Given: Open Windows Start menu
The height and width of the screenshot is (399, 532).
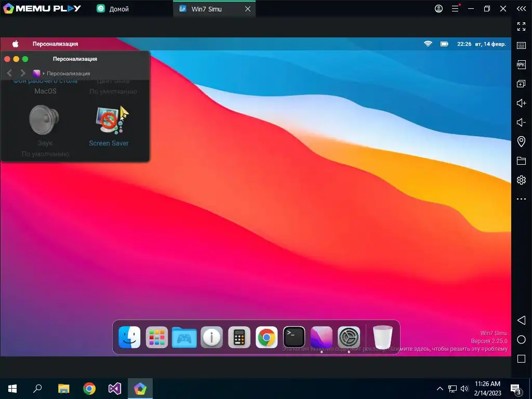Looking at the screenshot, I should coord(12,389).
